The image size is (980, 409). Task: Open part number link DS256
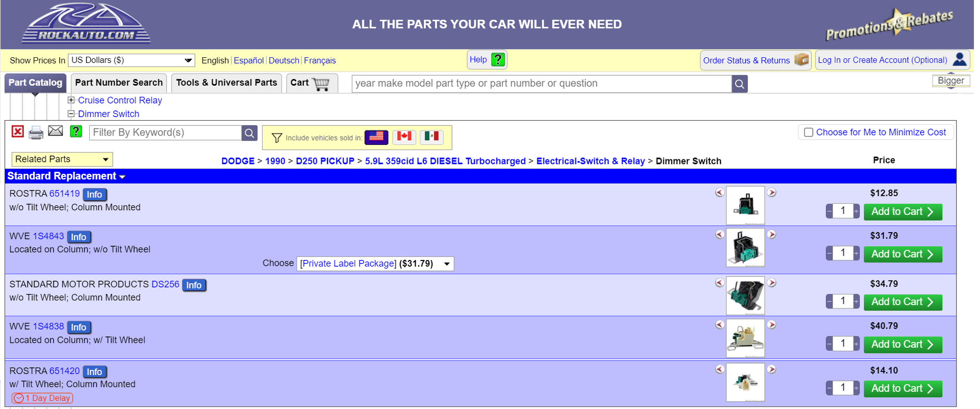(165, 284)
